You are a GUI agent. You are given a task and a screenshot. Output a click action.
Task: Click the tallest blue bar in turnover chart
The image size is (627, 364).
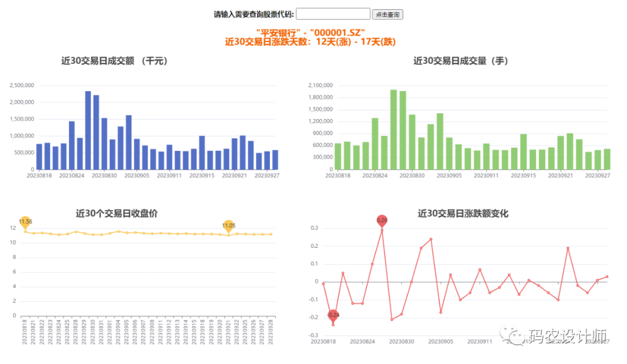point(88,130)
